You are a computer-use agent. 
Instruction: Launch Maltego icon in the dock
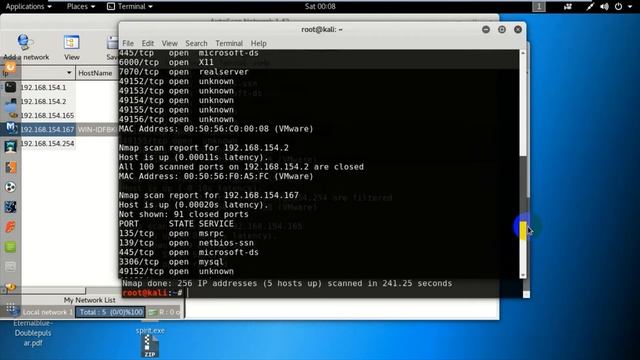(11, 128)
